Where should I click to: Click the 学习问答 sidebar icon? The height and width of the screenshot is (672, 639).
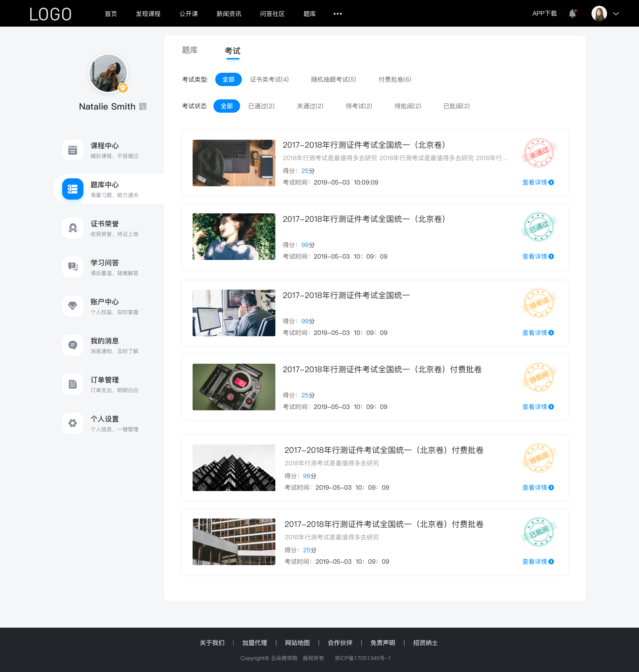pyautogui.click(x=72, y=267)
